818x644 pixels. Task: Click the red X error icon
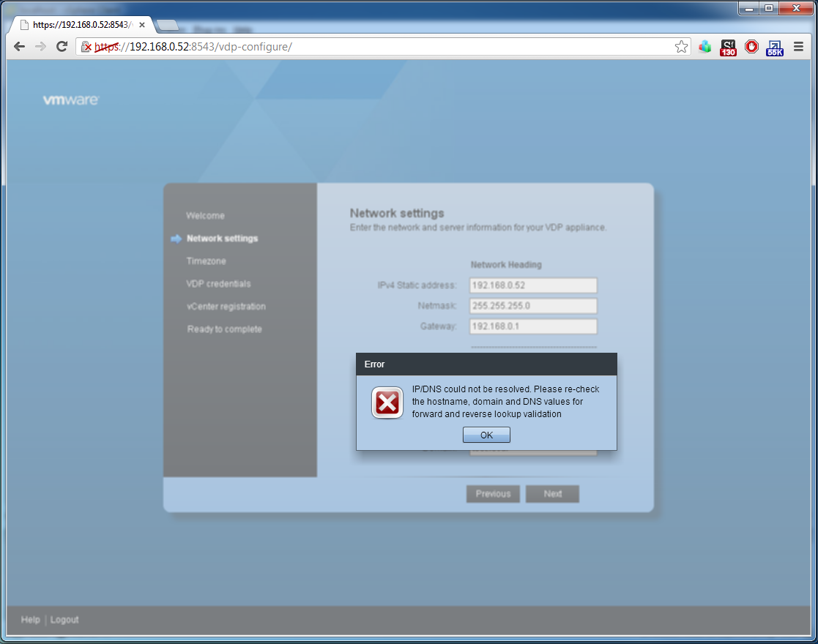(x=387, y=402)
